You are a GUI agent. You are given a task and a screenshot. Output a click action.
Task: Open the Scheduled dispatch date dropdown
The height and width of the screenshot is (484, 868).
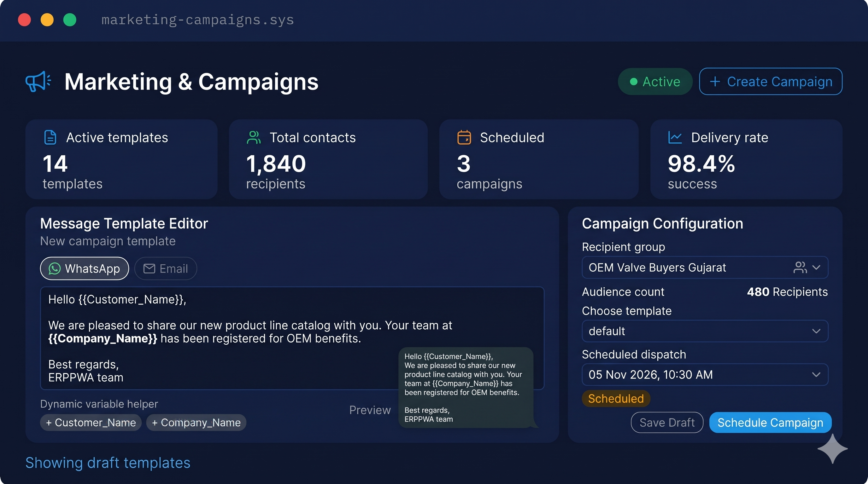(x=705, y=375)
